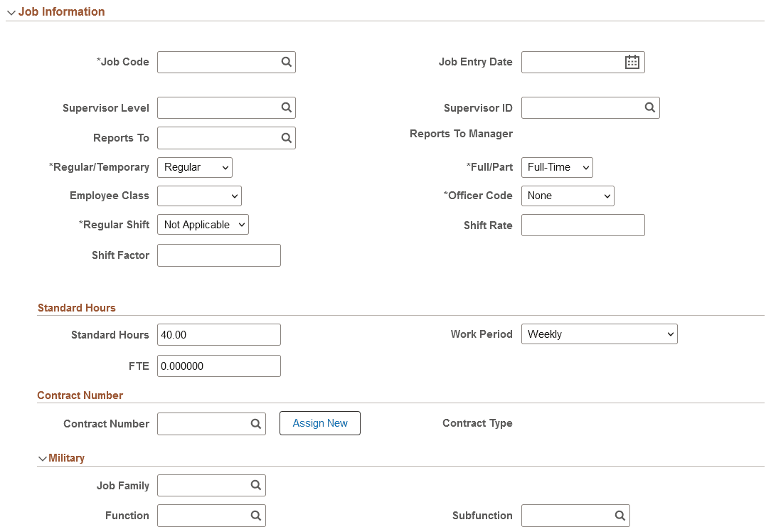Open the Job Entry Date calendar picker

pyautogui.click(x=632, y=62)
